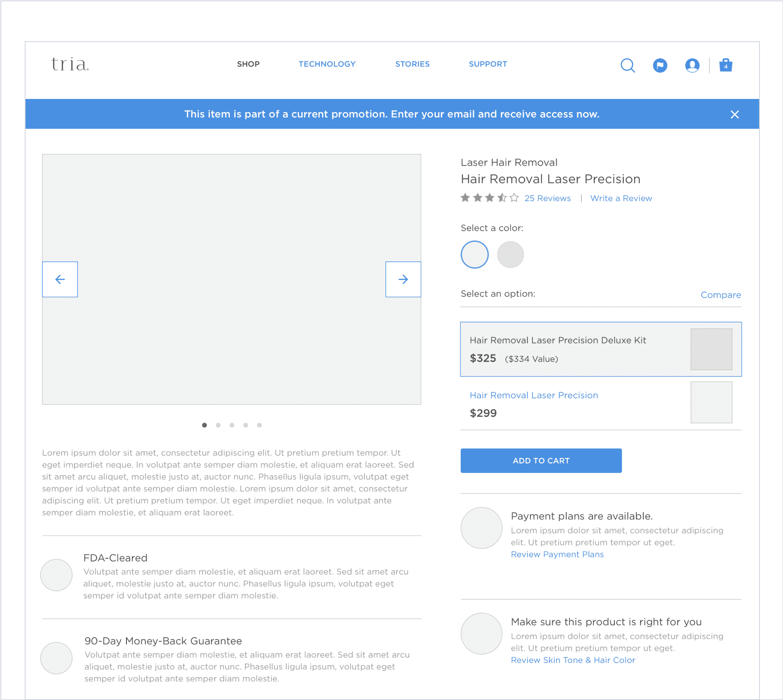Go to third carousel dot

click(x=232, y=425)
